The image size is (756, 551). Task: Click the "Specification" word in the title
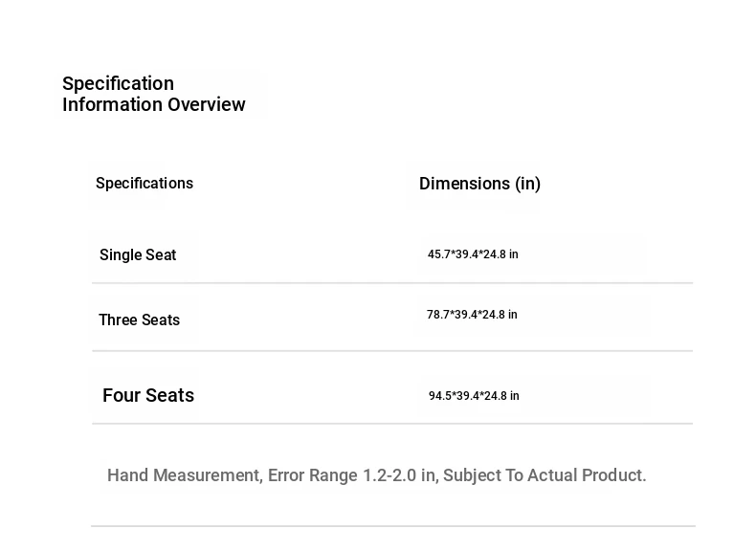118,84
